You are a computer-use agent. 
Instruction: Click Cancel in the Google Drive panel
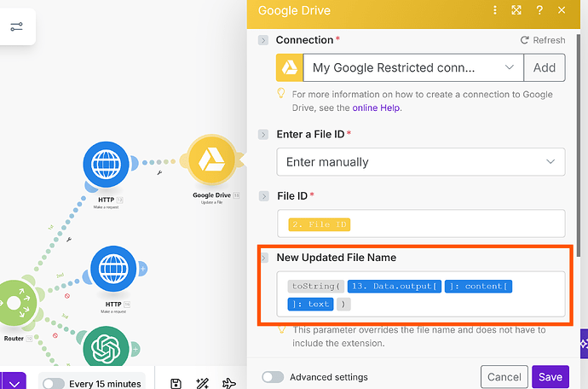click(x=504, y=377)
